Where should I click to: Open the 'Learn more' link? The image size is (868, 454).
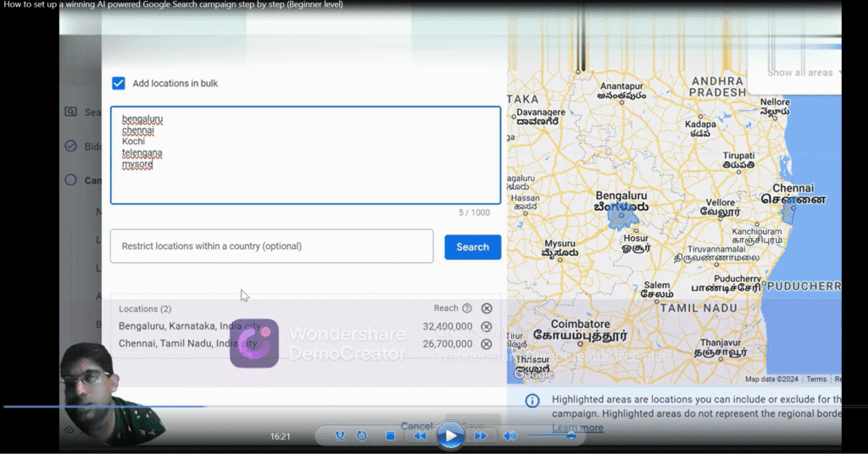577,428
